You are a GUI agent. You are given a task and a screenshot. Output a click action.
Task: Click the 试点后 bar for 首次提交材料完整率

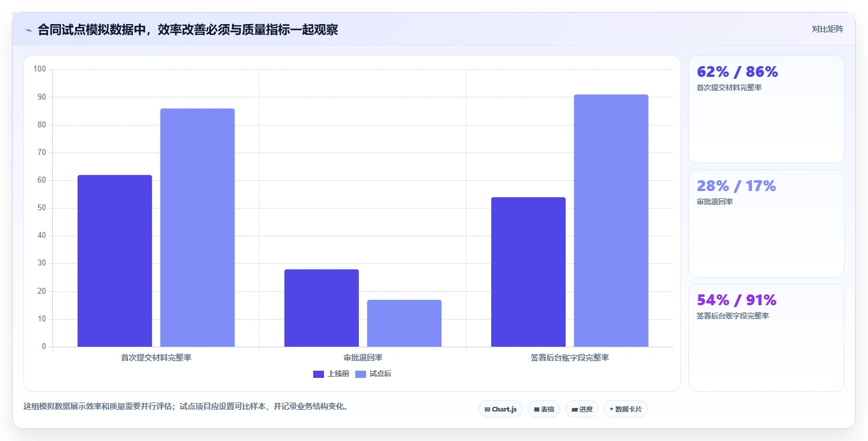[197, 228]
